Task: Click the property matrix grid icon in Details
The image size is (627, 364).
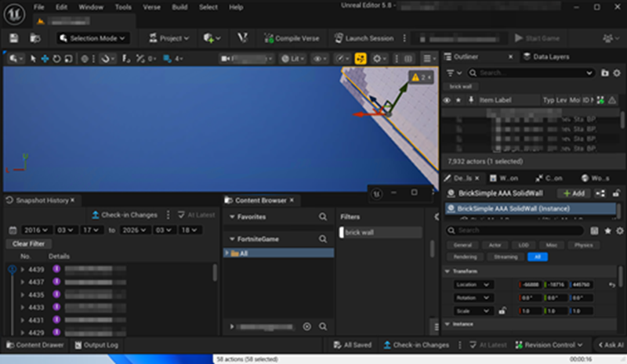Action: click(x=595, y=231)
